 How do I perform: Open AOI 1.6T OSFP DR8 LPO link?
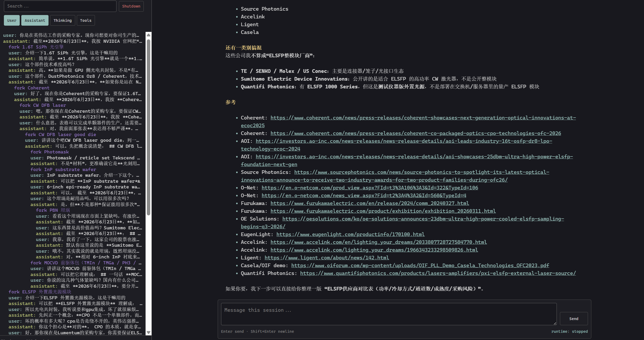(x=404, y=141)
